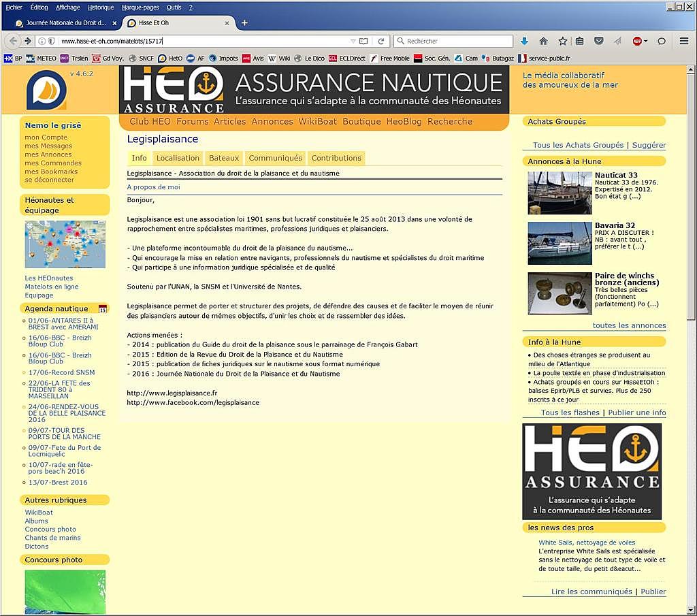
Task: Select the Communiqués profile tab
Action: coord(276,158)
